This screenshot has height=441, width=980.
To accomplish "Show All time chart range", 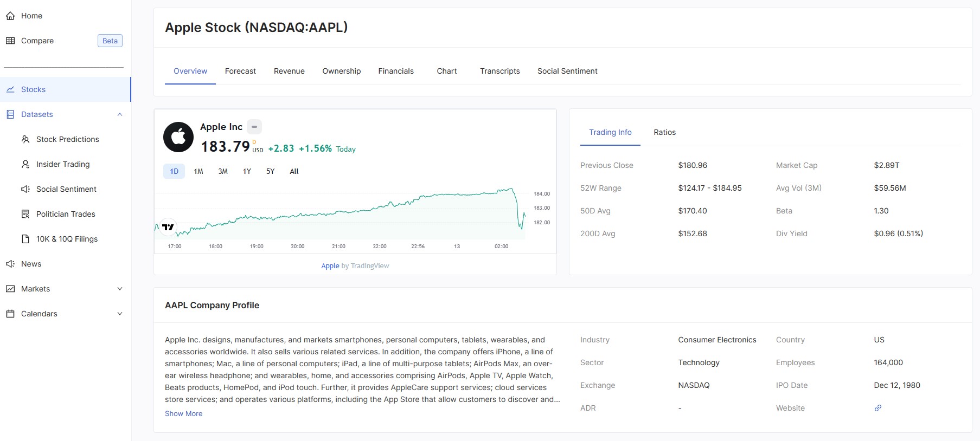I will (x=294, y=171).
